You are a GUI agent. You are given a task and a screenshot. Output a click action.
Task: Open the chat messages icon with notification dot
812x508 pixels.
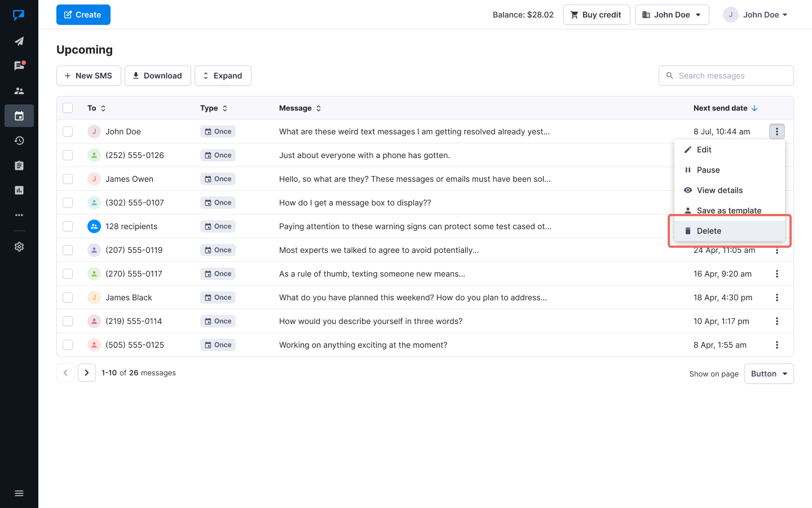tap(19, 66)
